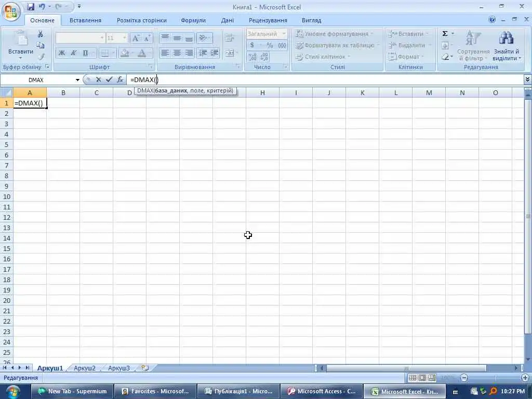Viewport: 532px width, 399px height.
Task: Switch to the Дані tab
Action: click(x=228, y=20)
